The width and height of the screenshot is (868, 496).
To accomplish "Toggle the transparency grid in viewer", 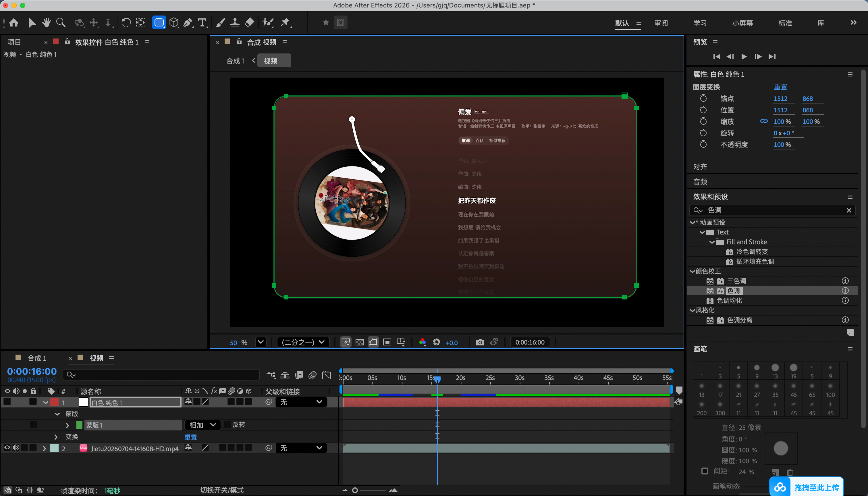I will [x=359, y=342].
